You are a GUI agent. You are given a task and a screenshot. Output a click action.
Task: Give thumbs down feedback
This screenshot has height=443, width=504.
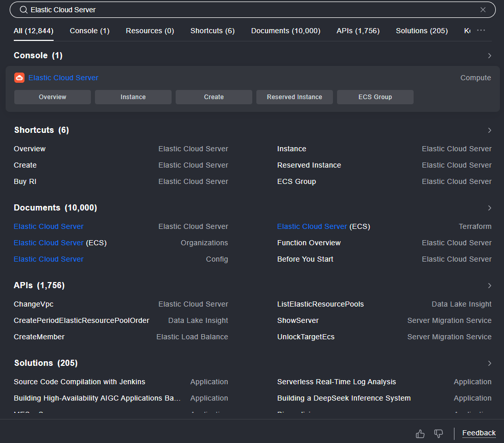tap(439, 434)
